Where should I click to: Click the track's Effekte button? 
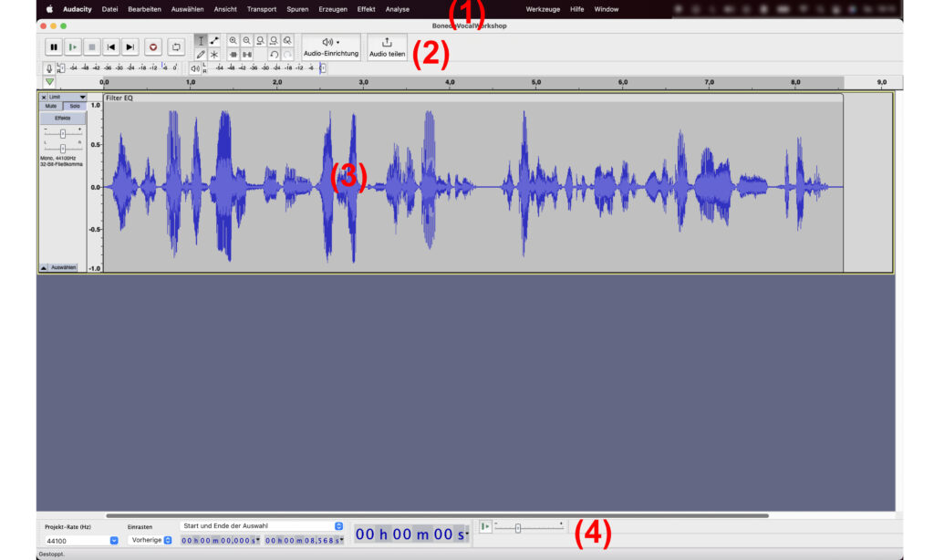(x=63, y=118)
